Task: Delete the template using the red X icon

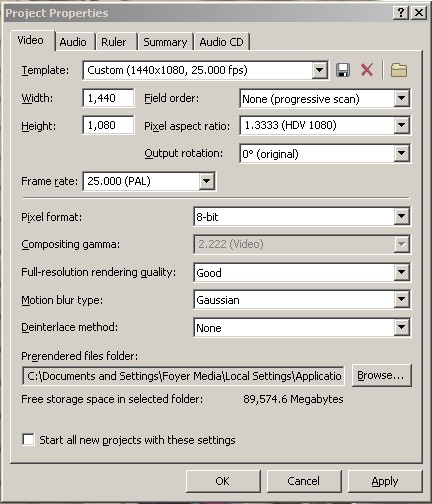Action: [x=367, y=70]
